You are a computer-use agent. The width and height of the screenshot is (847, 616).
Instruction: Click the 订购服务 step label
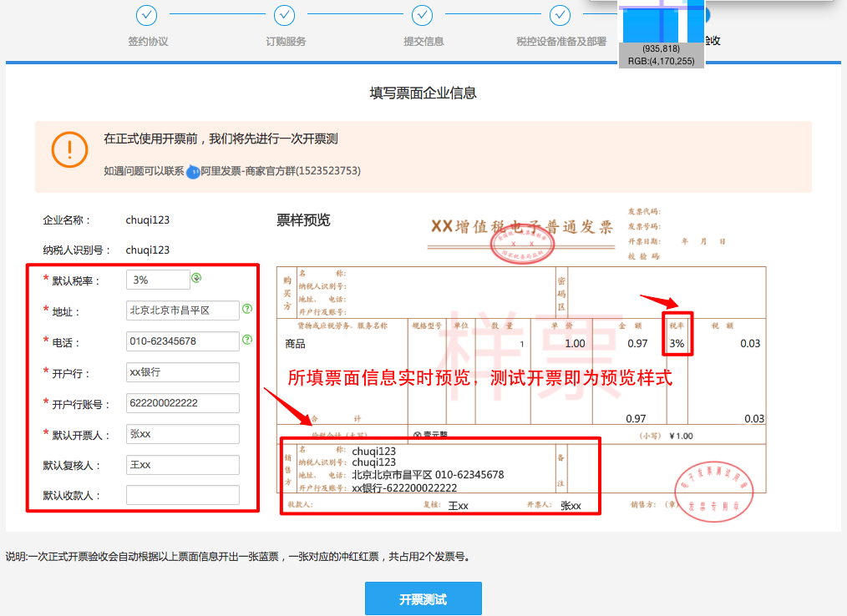pos(286,42)
